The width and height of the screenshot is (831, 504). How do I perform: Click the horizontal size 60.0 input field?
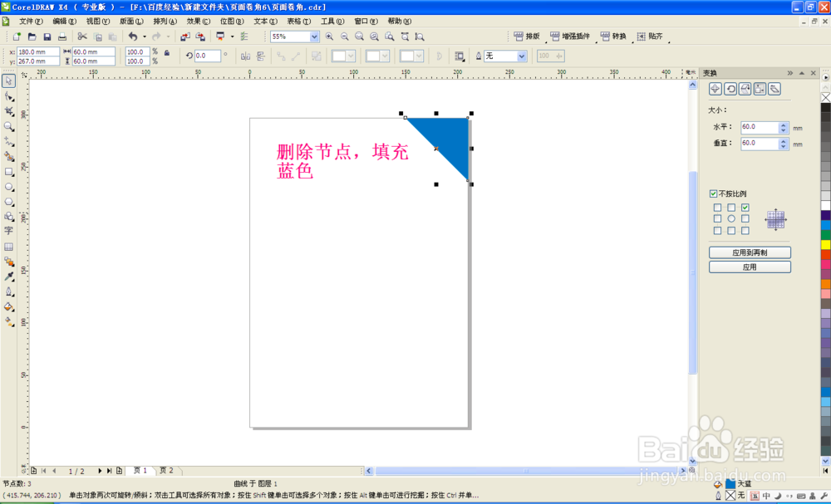pyautogui.click(x=760, y=126)
